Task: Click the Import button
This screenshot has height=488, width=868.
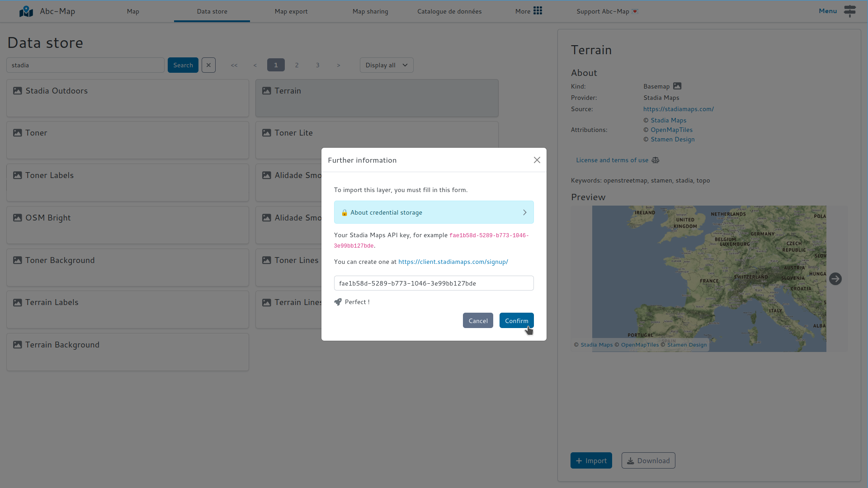Action: pyautogui.click(x=591, y=460)
